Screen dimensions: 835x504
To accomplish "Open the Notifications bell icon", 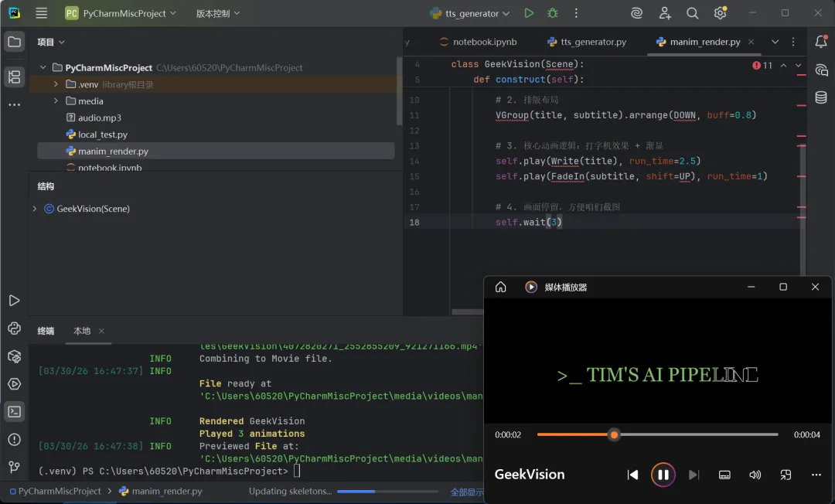I will click(821, 42).
